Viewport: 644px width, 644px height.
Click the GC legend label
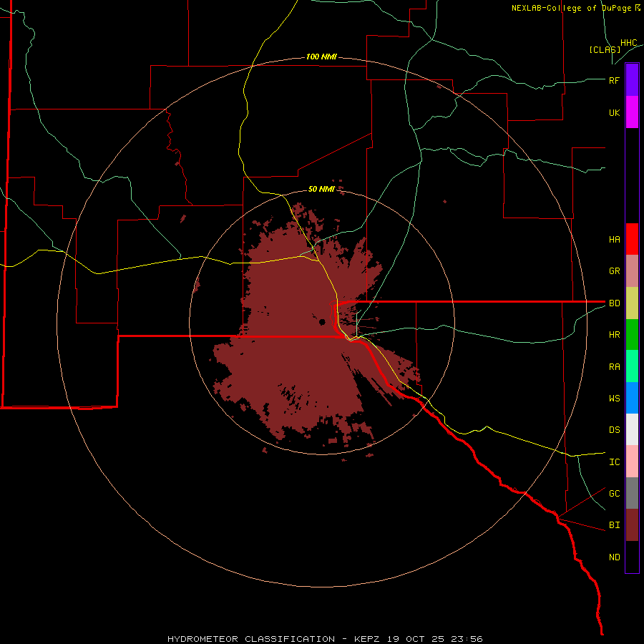tap(614, 494)
